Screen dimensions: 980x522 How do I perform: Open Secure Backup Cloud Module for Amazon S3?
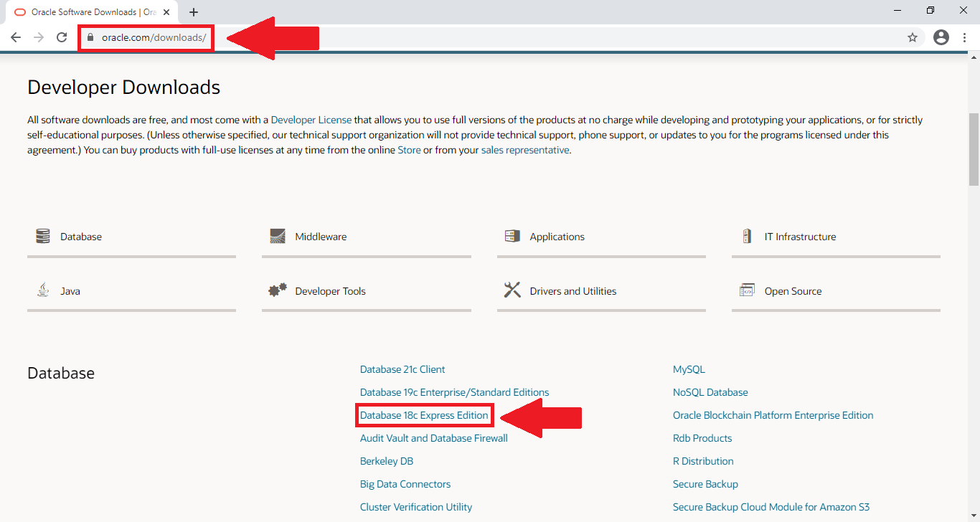[x=771, y=507]
